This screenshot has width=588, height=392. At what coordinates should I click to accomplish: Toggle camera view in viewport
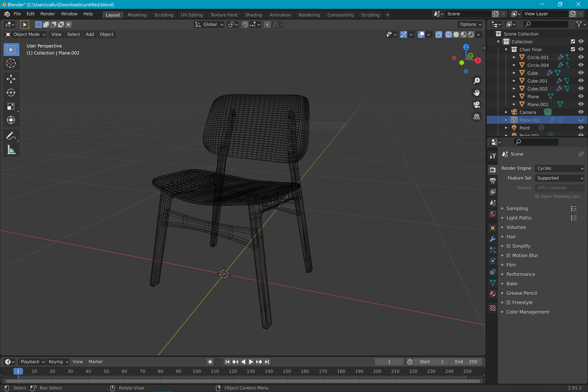(x=477, y=105)
